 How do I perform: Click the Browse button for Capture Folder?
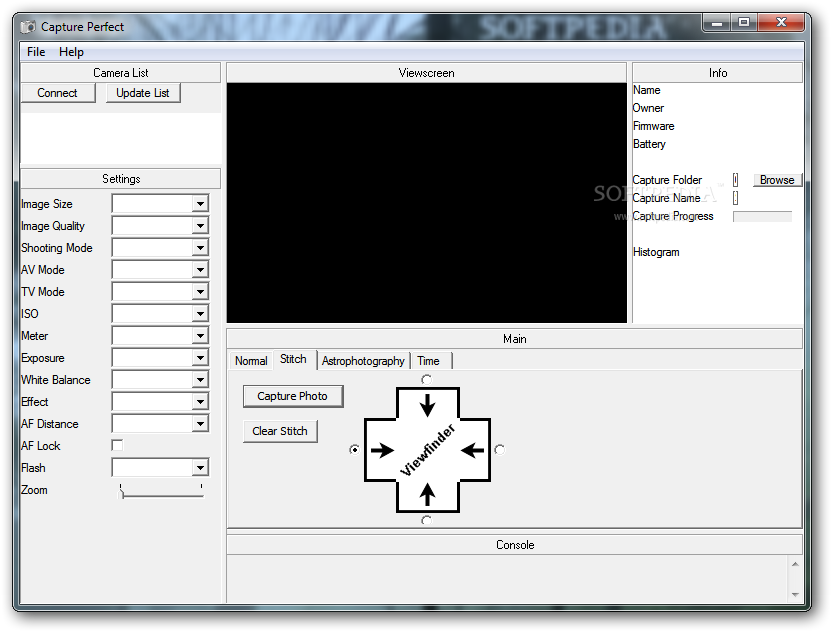pos(777,180)
